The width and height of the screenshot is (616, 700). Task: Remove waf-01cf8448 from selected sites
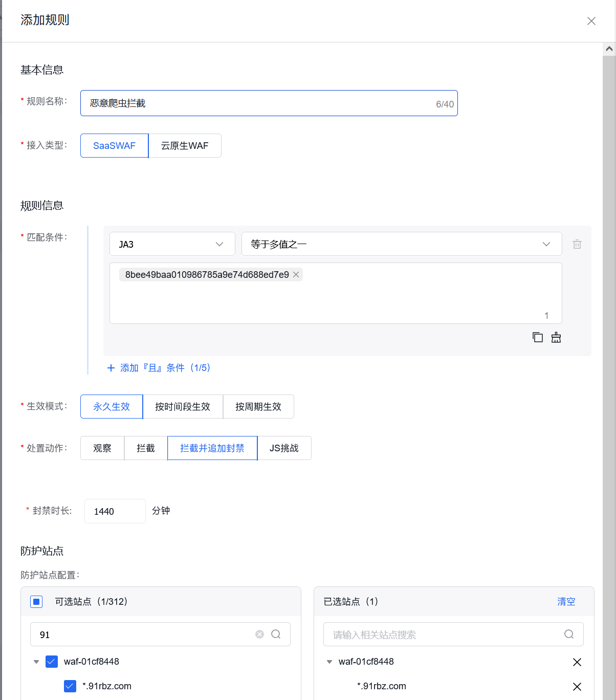[x=577, y=662]
